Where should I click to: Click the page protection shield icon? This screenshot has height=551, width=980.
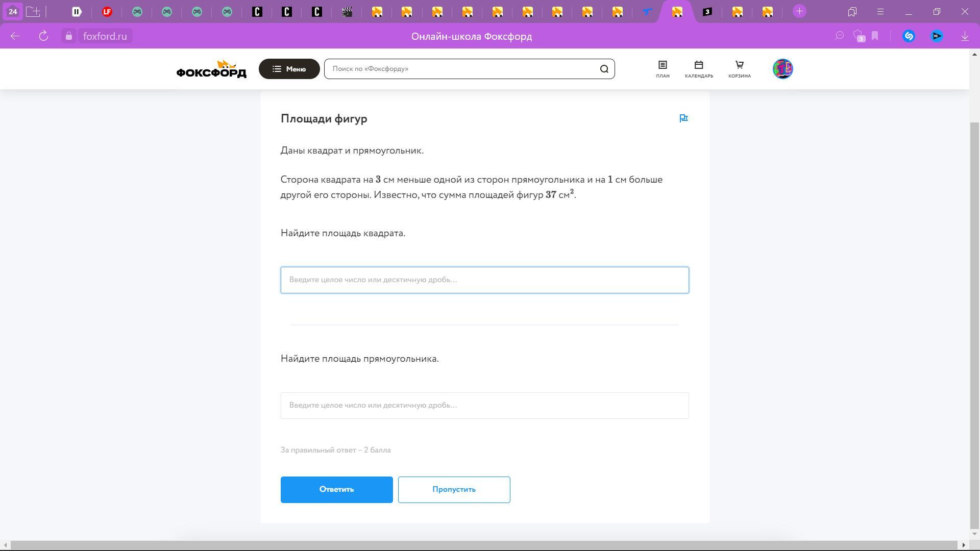[859, 36]
